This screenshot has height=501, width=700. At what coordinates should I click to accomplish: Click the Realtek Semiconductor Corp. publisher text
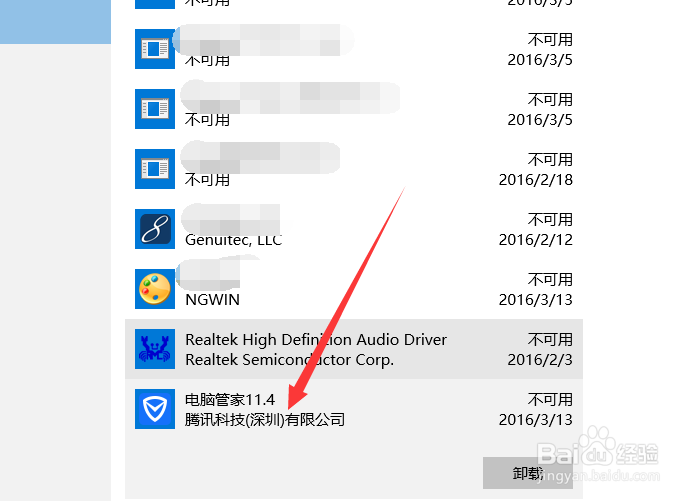pyautogui.click(x=290, y=359)
